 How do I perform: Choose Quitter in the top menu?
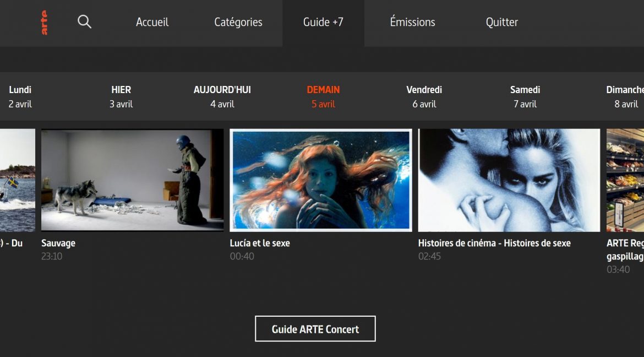coord(502,22)
